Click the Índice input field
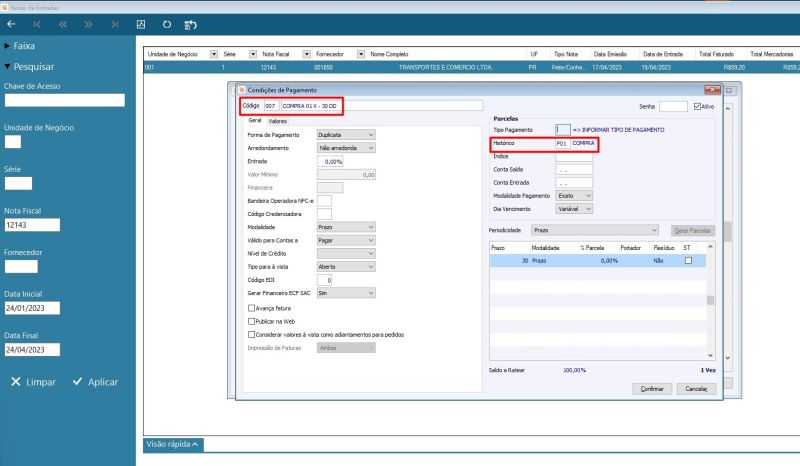This screenshot has height=466, width=800. pos(574,156)
